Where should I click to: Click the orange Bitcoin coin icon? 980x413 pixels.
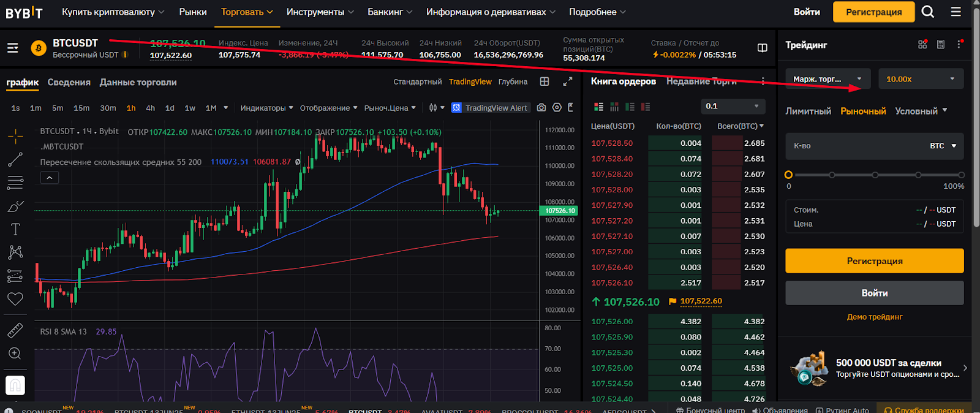(x=39, y=48)
